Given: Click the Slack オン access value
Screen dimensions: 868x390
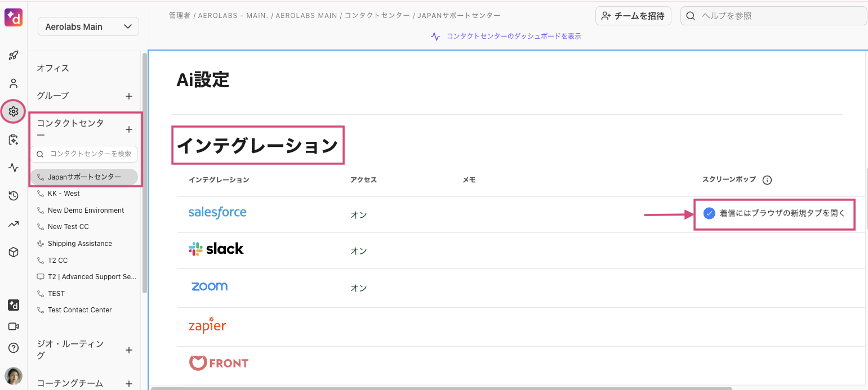Looking at the screenshot, I should coord(359,252).
